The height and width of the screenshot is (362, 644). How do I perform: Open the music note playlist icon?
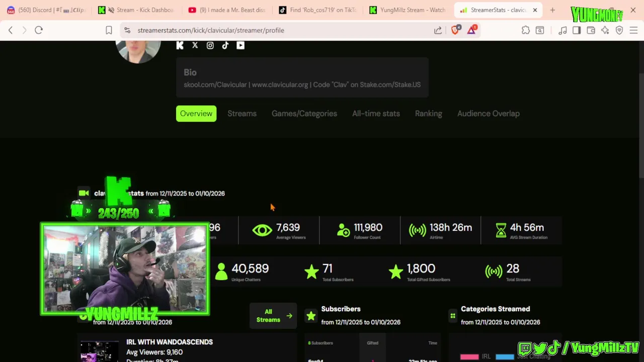tap(562, 30)
